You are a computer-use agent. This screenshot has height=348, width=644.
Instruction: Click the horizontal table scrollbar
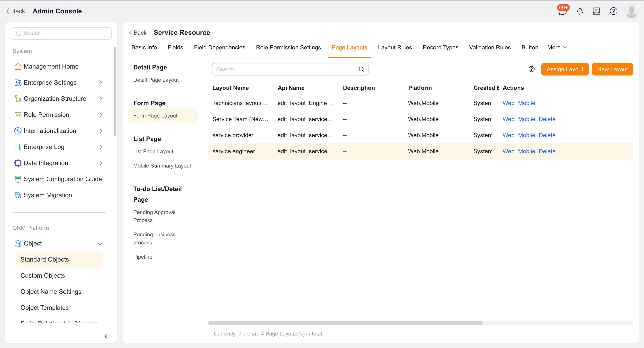[x=345, y=323]
